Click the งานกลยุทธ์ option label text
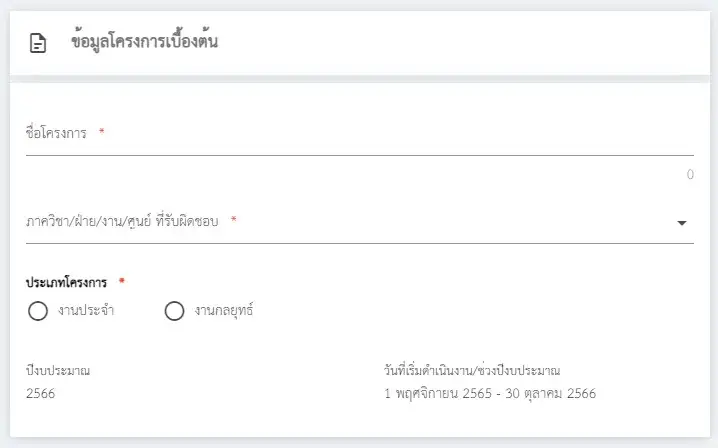Screen dimensions: 718x448 [x=224, y=311]
